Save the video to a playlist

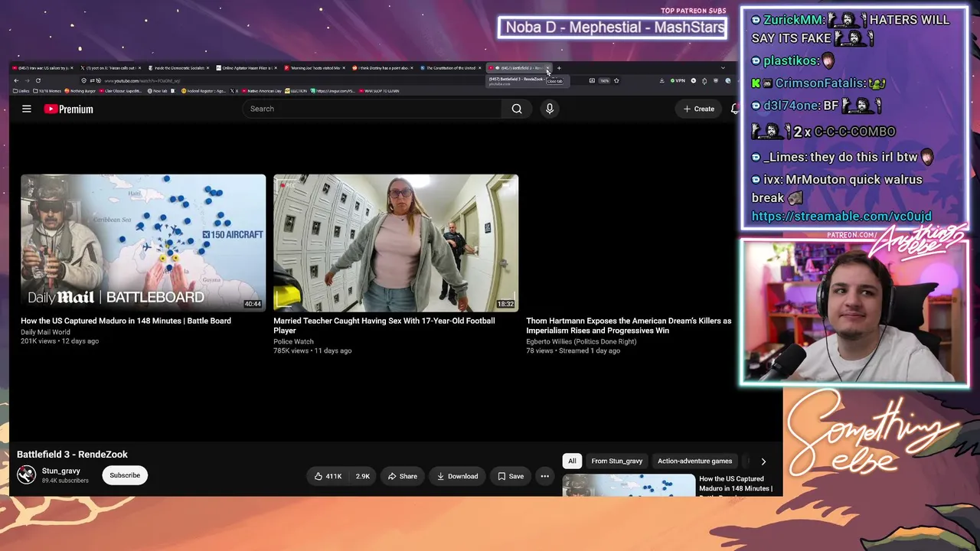click(511, 476)
